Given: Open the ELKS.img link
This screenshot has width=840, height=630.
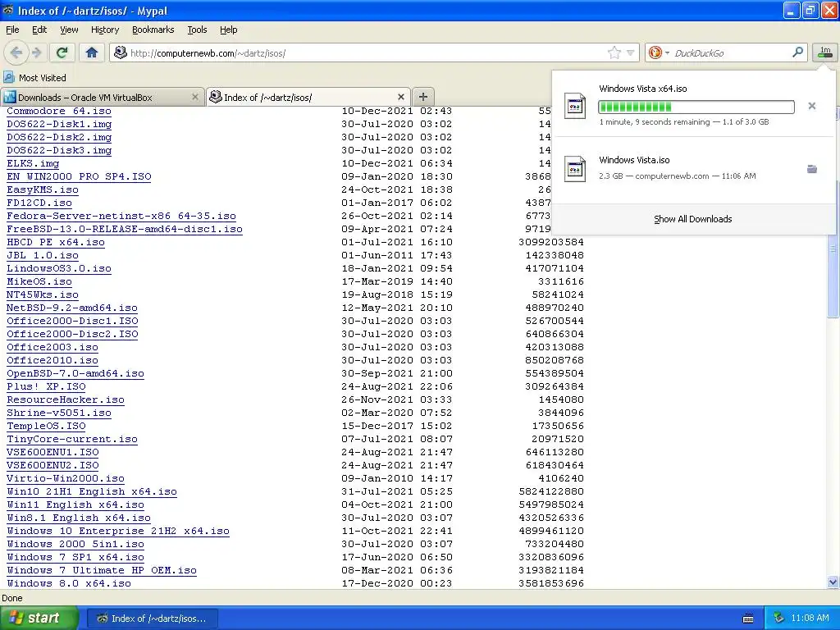Looking at the screenshot, I should point(33,163).
